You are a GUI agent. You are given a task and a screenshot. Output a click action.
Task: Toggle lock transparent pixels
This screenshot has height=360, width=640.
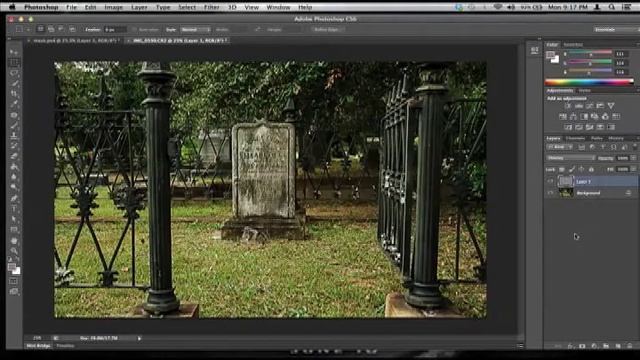562,169
